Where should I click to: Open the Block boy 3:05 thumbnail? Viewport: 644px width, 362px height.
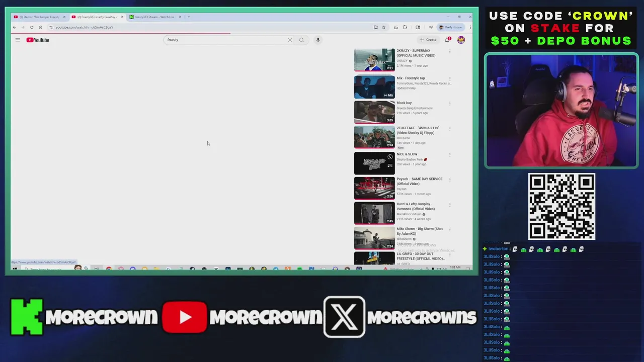(x=374, y=112)
